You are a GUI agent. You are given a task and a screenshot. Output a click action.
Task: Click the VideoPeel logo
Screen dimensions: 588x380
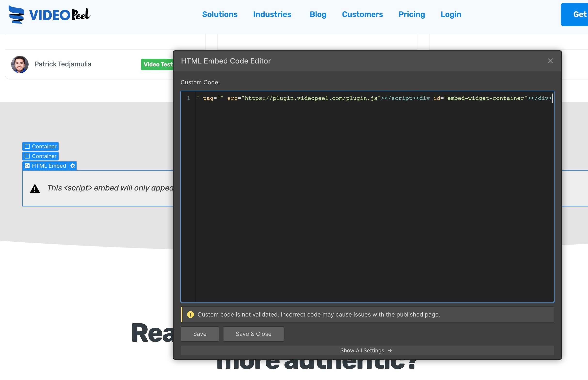click(x=49, y=15)
